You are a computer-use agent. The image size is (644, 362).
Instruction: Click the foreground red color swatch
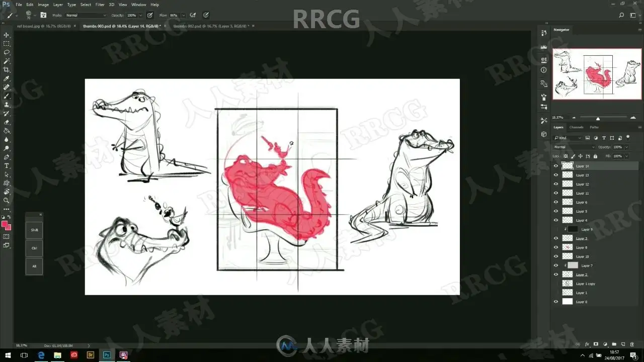point(5,224)
